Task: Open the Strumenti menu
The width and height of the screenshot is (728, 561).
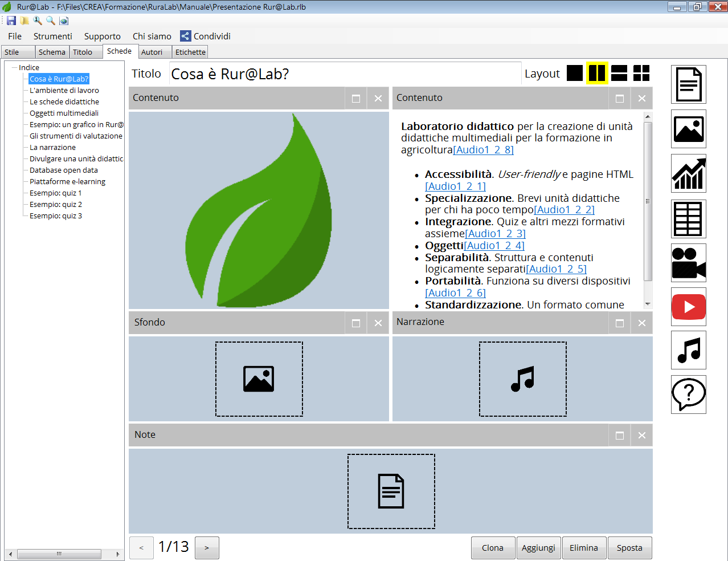Action: (53, 36)
